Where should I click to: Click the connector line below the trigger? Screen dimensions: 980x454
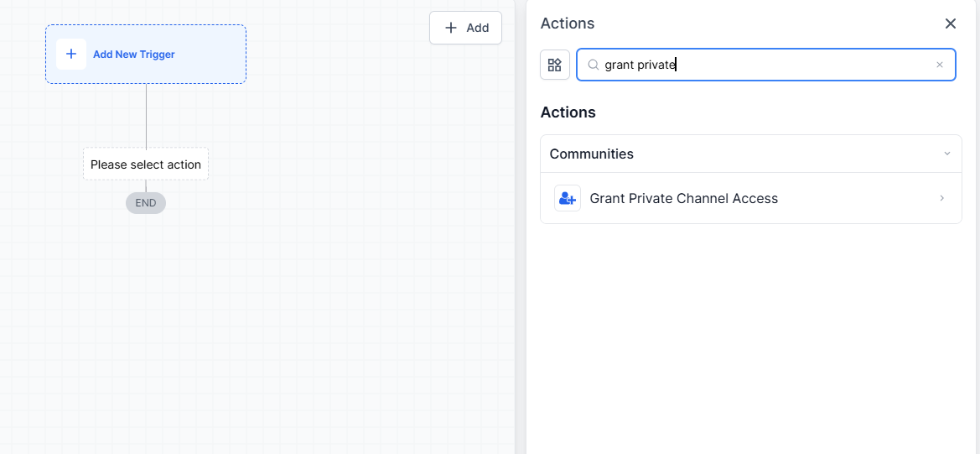tap(146, 116)
